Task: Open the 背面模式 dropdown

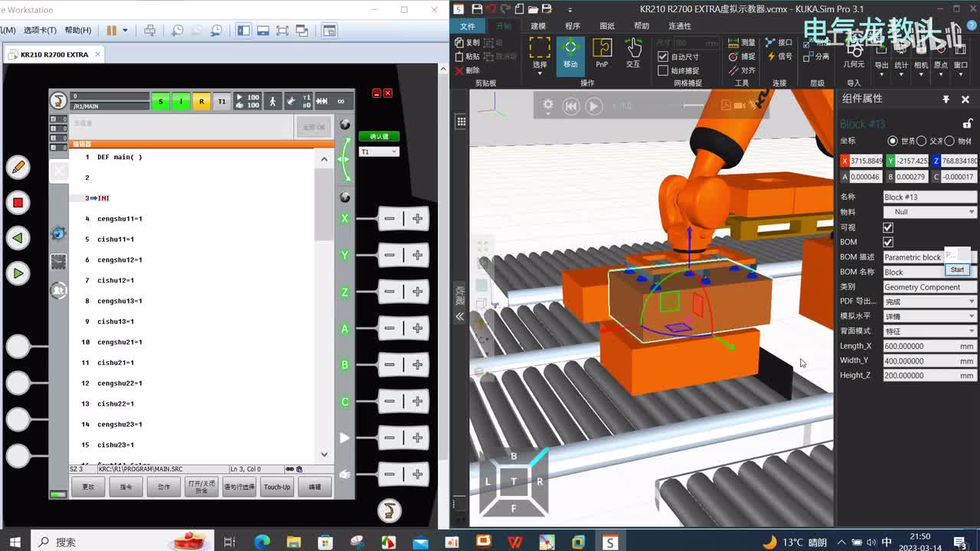Action: point(930,331)
